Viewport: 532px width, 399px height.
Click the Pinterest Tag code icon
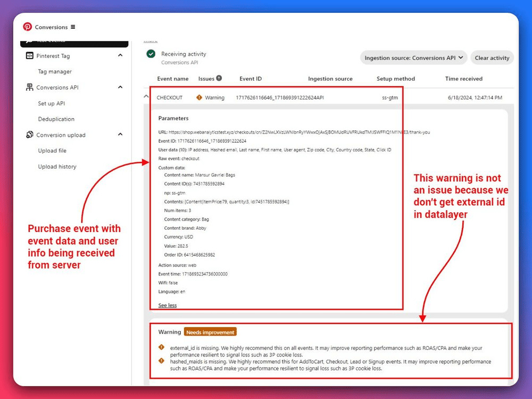pos(29,55)
